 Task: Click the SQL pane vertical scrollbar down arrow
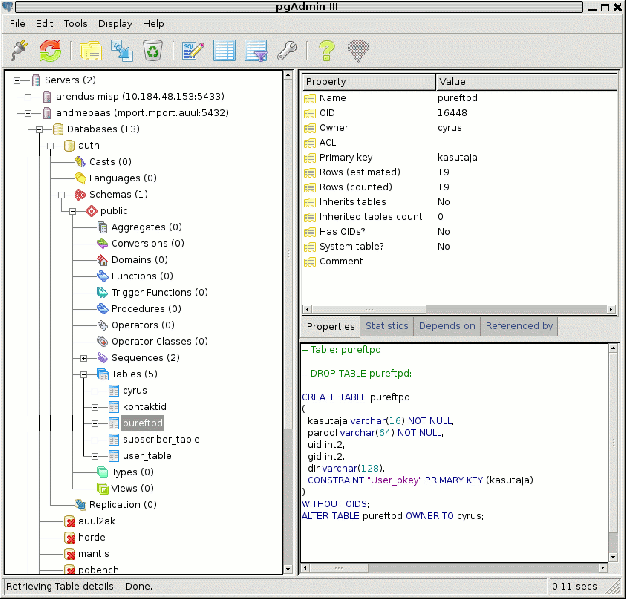coord(613,557)
